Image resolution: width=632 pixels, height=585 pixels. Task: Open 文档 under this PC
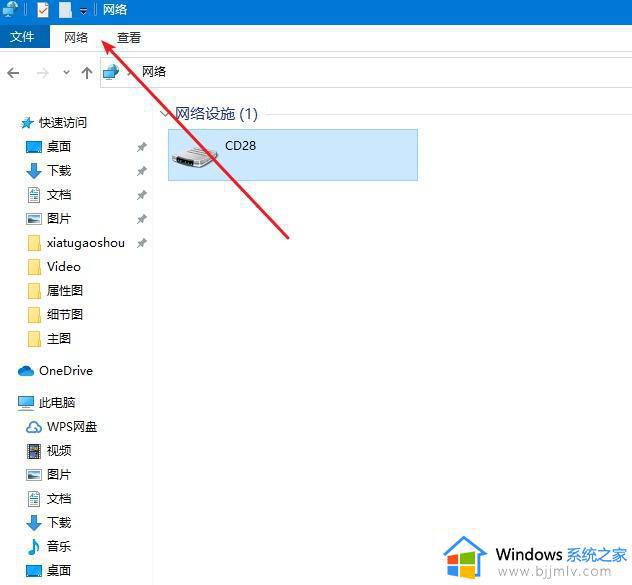tap(59, 499)
